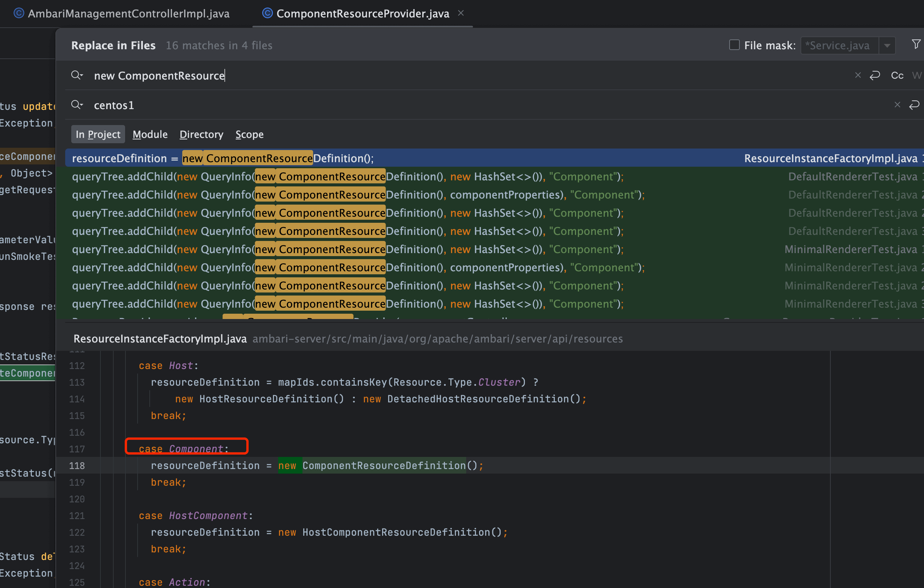
Task: Select DefaultRendererTest.java componentProperties result
Action: tap(494, 194)
